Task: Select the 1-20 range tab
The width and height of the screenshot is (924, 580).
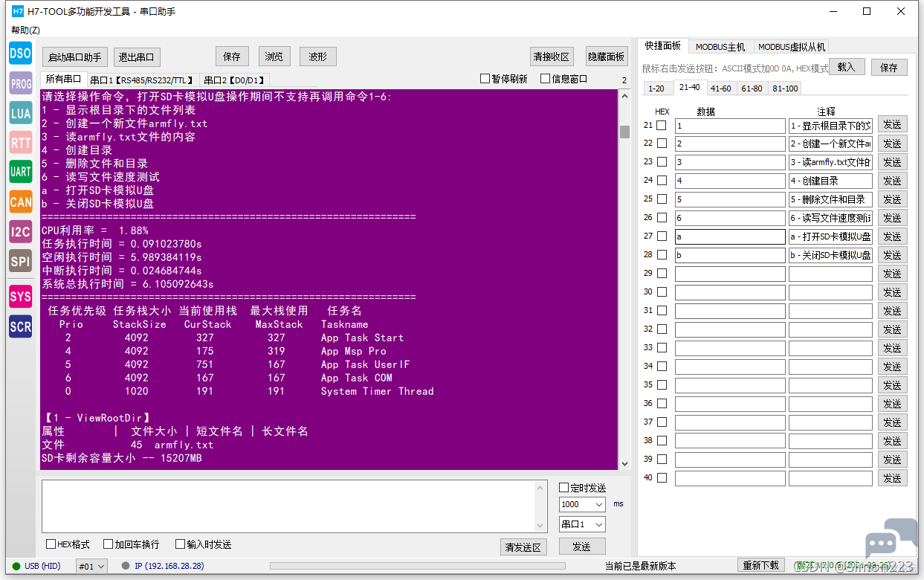Action: pyautogui.click(x=656, y=88)
